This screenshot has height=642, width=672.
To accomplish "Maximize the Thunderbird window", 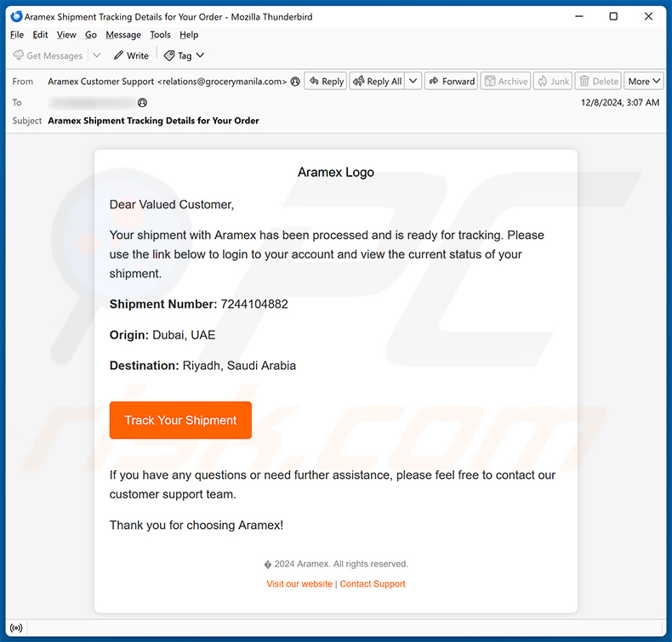I will tap(613, 16).
